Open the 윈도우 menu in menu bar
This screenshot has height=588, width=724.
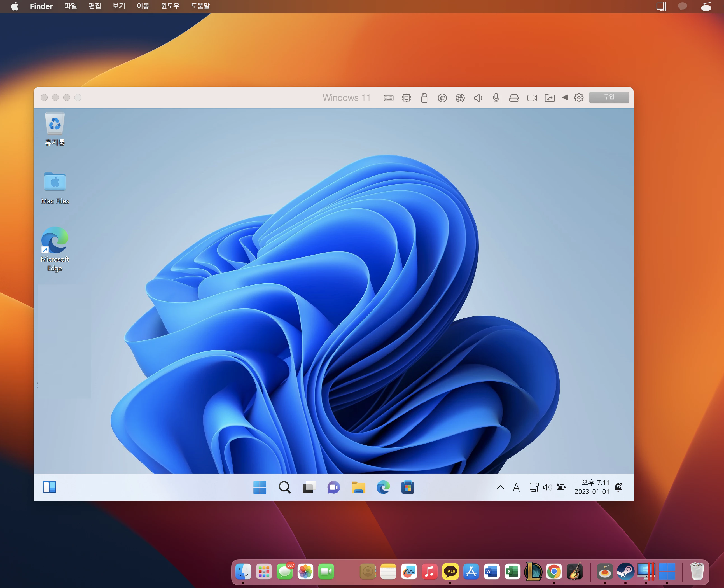coord(170,6)
